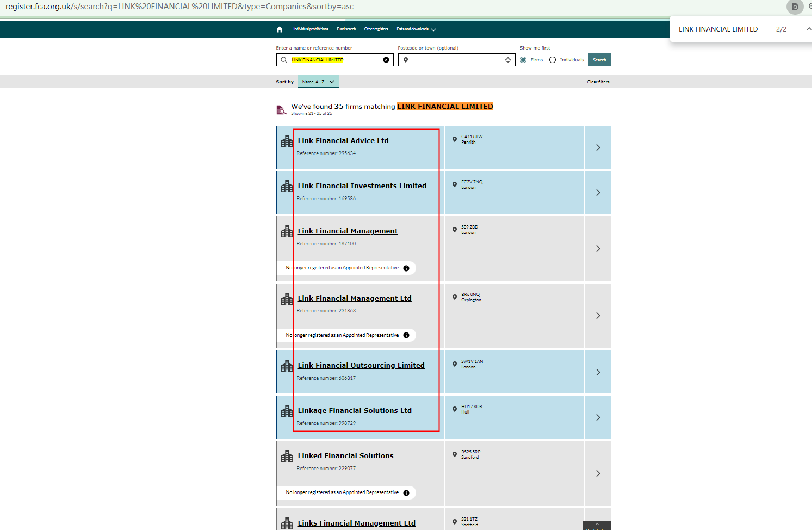The image size is (812, 530).
Task: Open the Link Financial Outsourcing Limited link
Action: [x=361, y=366]
